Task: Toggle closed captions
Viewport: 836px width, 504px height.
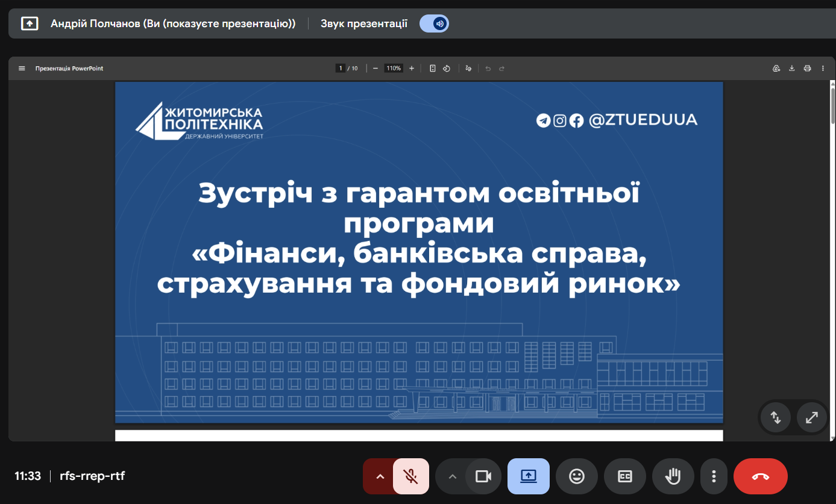Action: pos(624,476)
